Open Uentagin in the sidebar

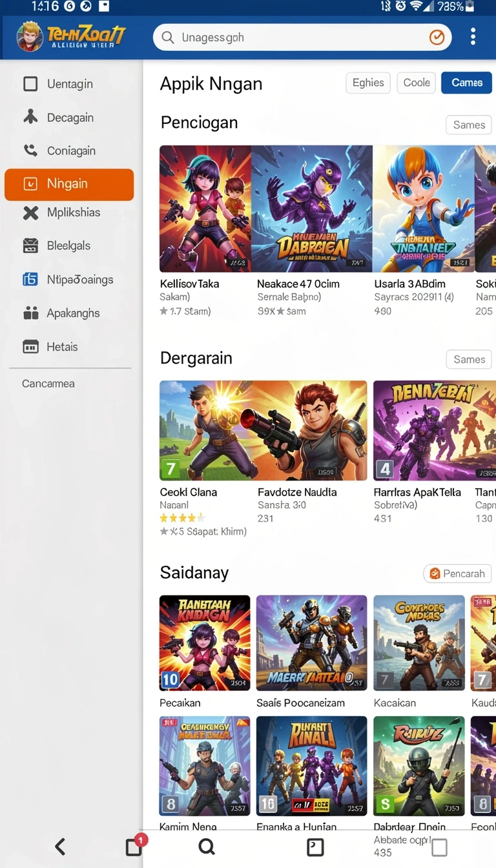[70, 84]
